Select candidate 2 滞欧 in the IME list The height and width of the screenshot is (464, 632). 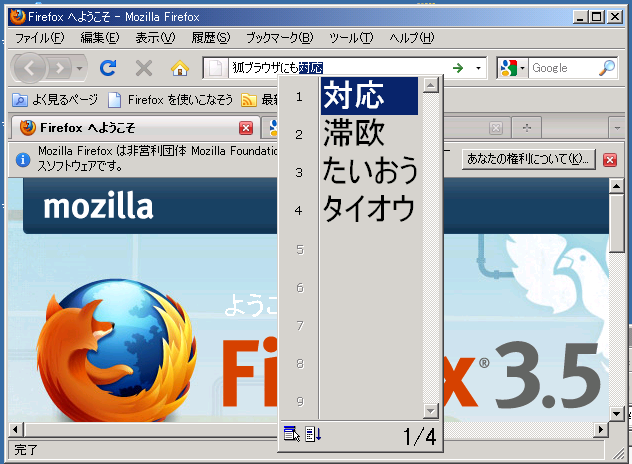pos(370,133)
